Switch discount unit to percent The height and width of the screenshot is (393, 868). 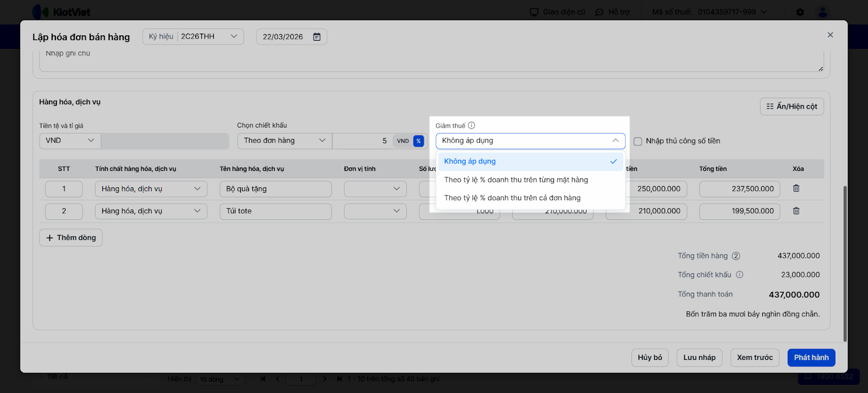click(418, 141)
